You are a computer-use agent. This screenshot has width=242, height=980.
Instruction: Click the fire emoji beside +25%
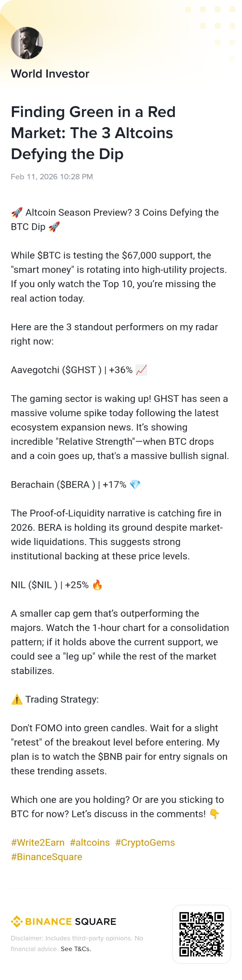click(97, 585)
